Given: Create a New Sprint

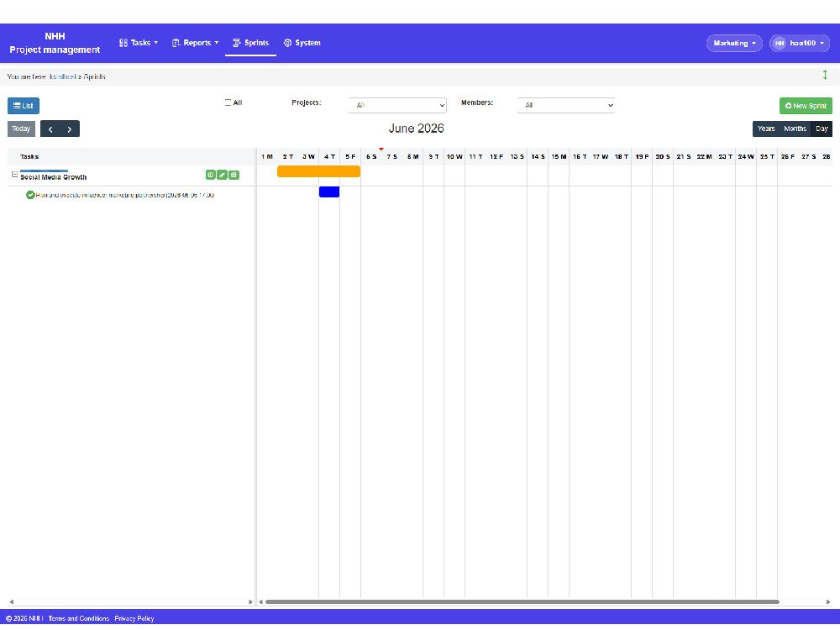Looking at the screenshot, I should (806, 106).
